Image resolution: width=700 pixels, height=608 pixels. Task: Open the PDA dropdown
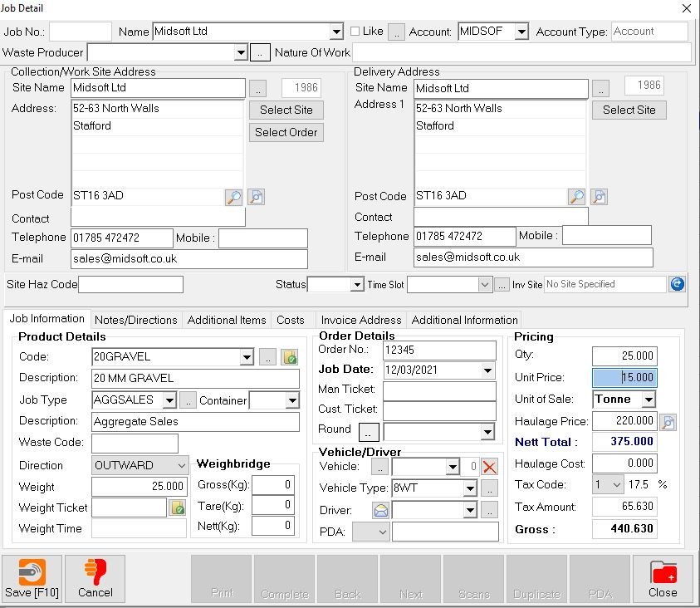pyautogui.click(x=383, y=532)
